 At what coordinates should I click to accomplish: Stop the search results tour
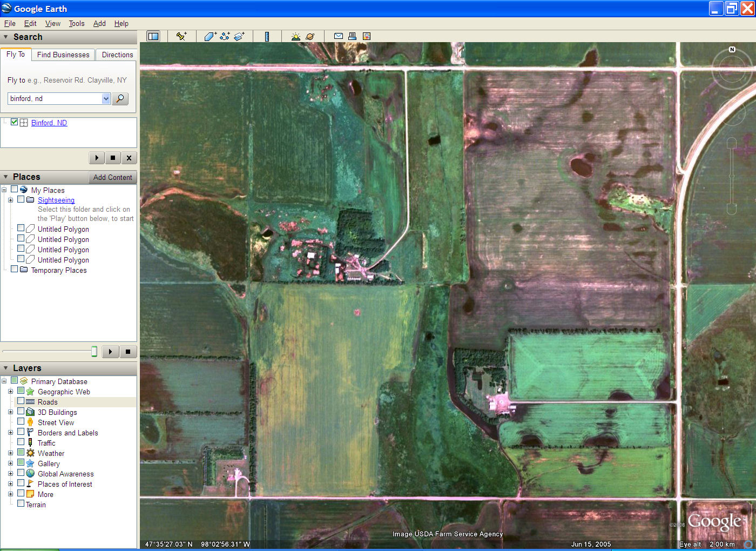pos(113,158)
